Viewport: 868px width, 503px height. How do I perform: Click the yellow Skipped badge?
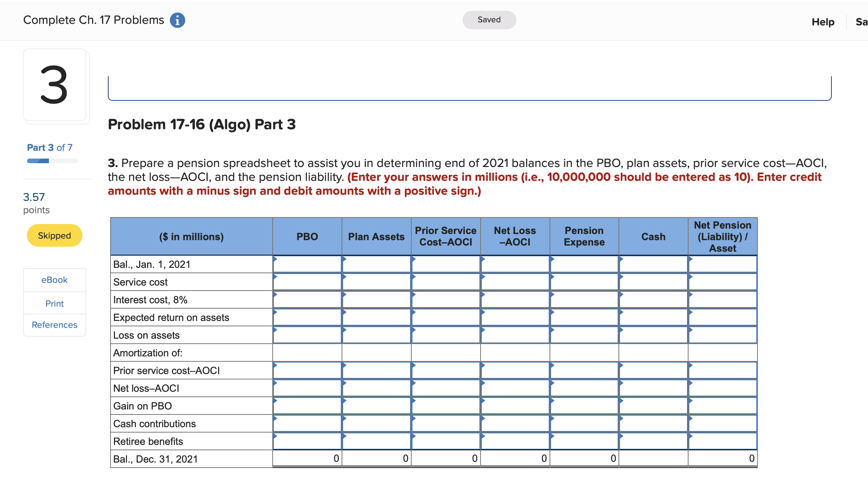tap(54, 235)
